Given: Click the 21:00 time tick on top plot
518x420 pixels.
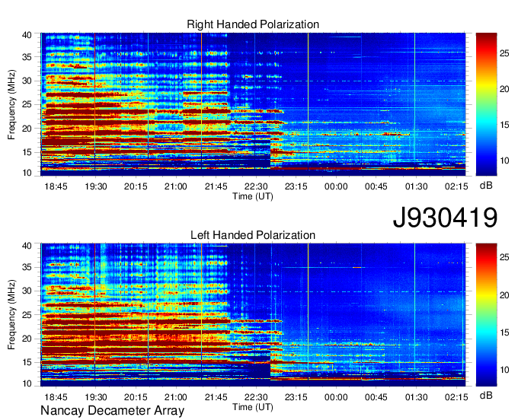Looking at the screenshot, I should tap(176, 186).
